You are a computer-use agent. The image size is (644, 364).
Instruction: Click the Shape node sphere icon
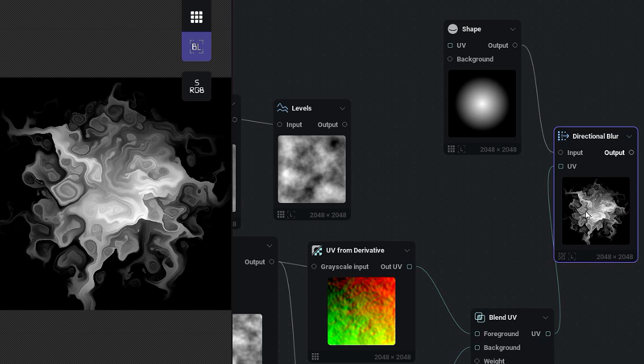tap(452, 28)
